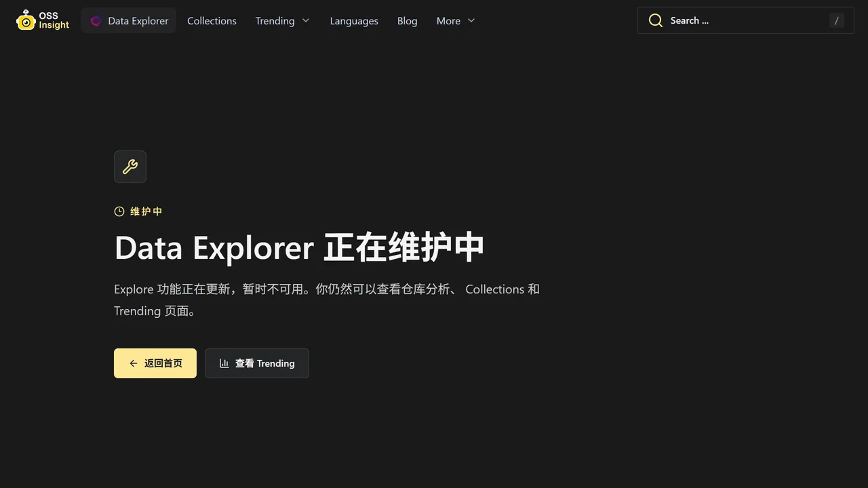Open the OSS Insight logo home link
This screenshot has height=488, width=868.
point(43,20)
